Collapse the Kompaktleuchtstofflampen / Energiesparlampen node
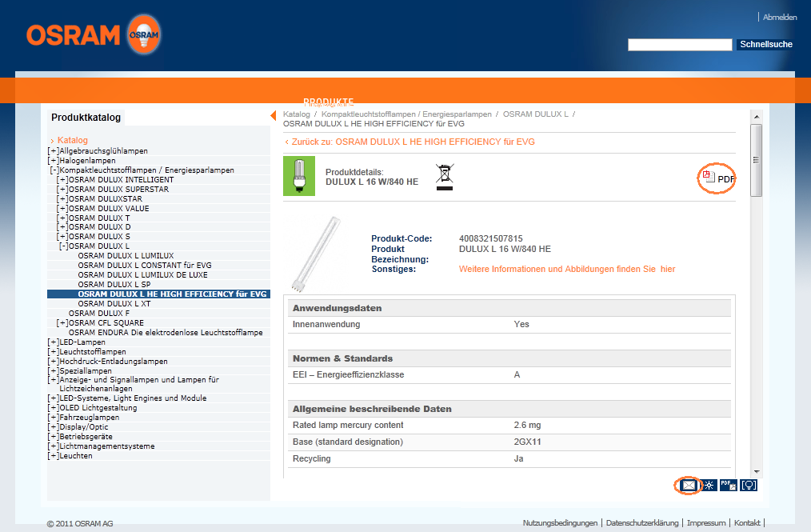This screenshot has height=532, width=811. [x=55, y=170]
